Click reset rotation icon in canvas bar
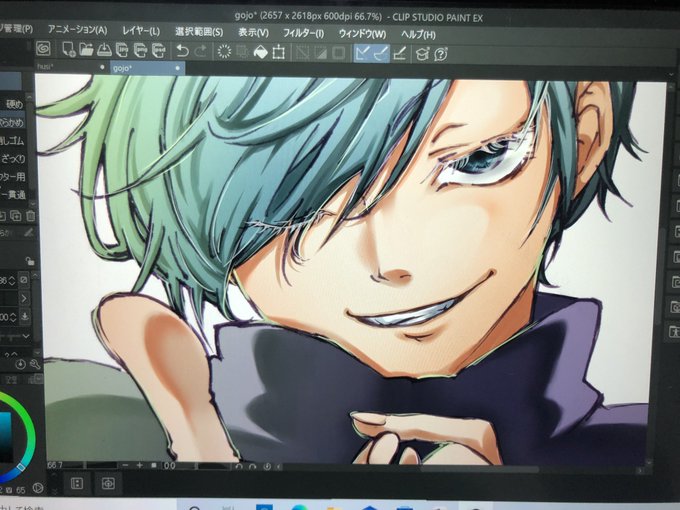680x510 pixels. point(267,467)
